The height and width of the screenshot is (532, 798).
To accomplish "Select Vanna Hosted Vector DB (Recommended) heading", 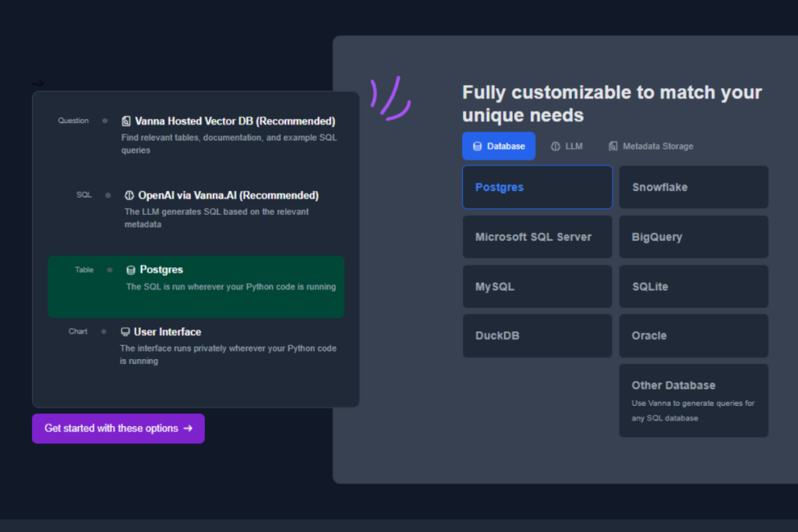I will tap(235, 121).
